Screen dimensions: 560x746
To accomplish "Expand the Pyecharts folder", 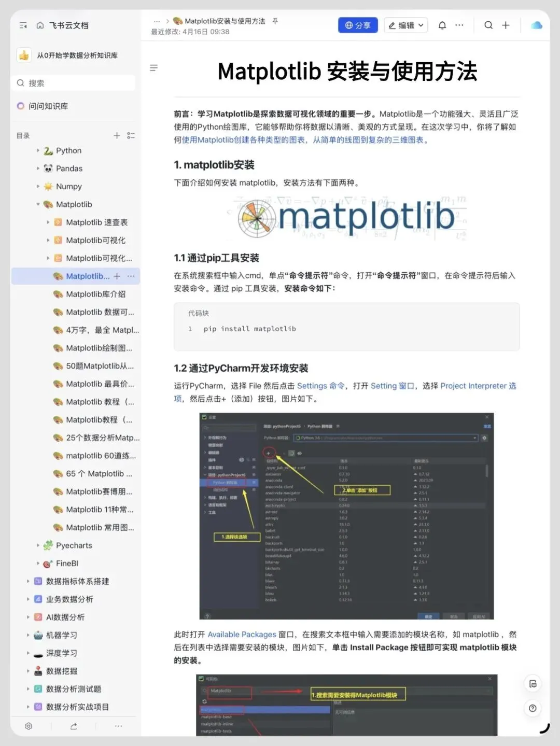I will click(x=38, y=545).
